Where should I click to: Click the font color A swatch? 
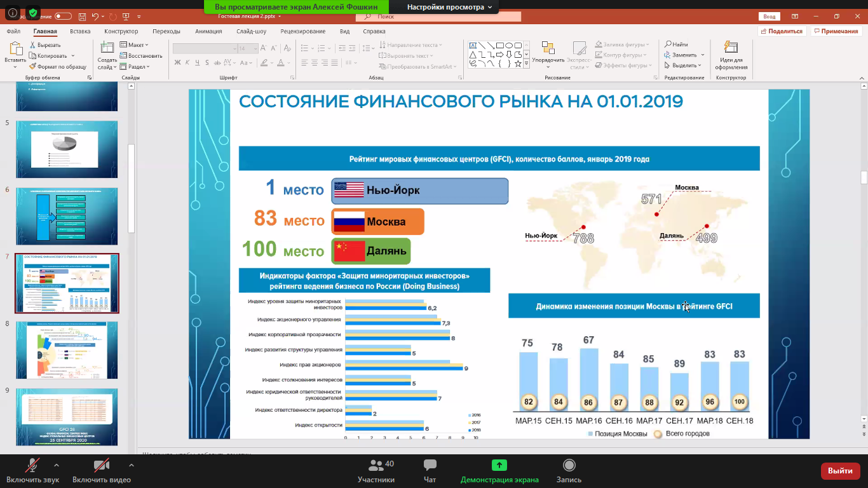point(281,62)
